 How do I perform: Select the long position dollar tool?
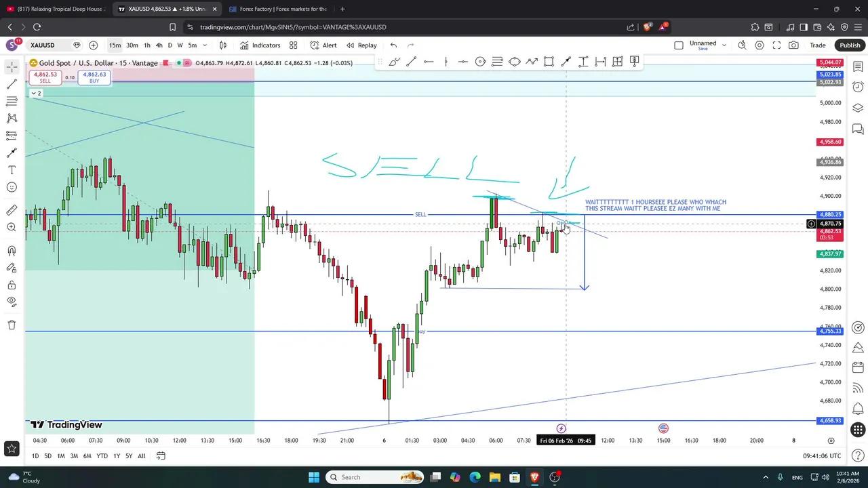click(634, 62)
